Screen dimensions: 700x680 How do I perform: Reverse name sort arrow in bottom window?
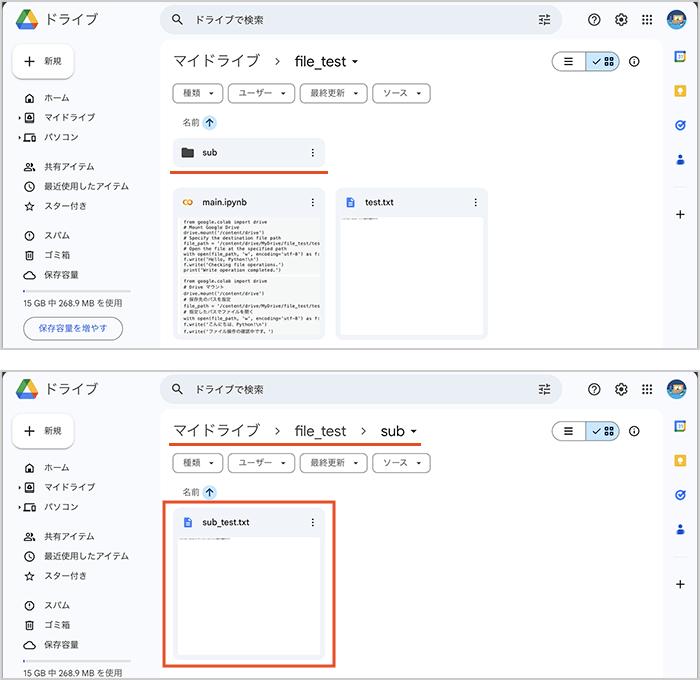[209, 492]
